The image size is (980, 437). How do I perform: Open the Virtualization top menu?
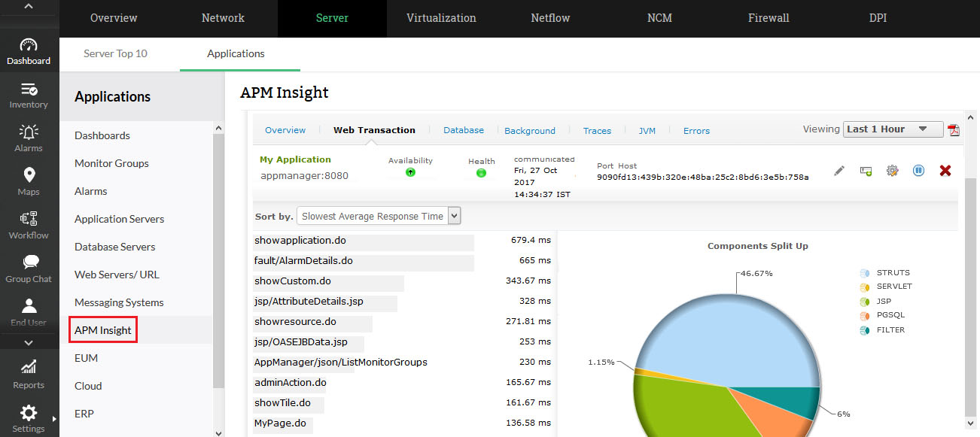(x=441, y=18)
